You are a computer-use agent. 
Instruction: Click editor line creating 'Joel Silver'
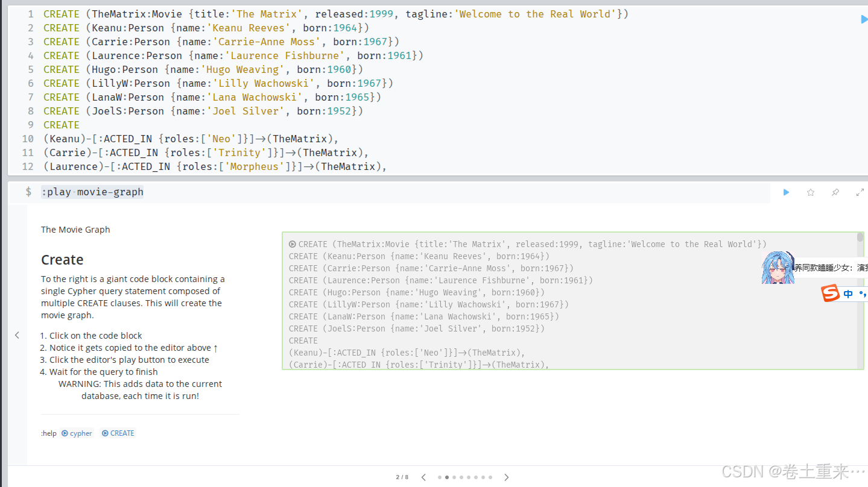203,111
